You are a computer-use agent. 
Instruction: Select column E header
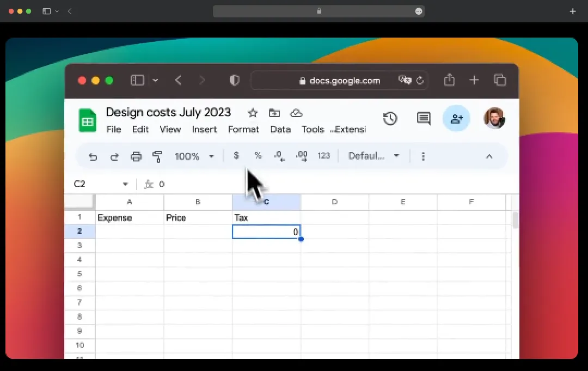pyautogui.click(x=403, y=202)
